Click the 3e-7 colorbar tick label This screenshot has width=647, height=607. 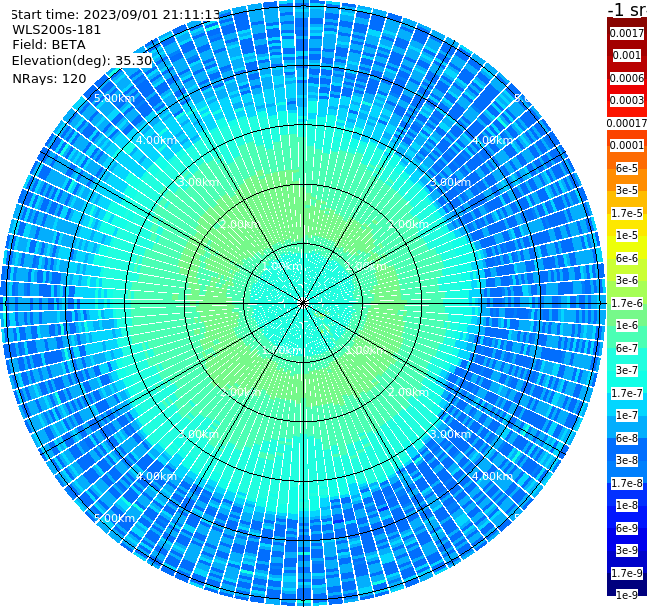(627, 370)
